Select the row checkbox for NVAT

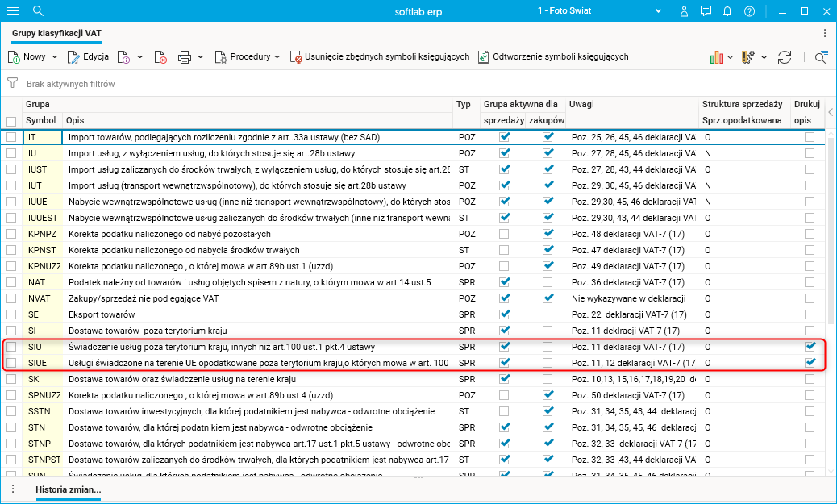pos(11,298)
